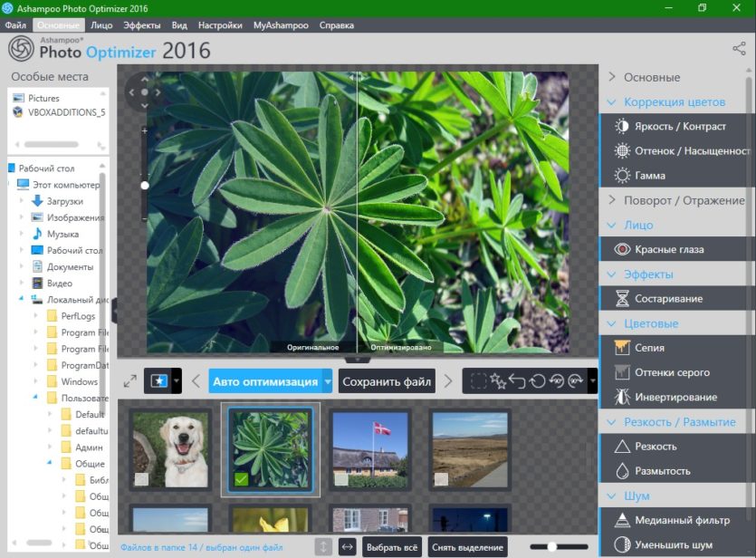Open the MyAshampoo menu

pyautogui.click(x=281, y=25)
